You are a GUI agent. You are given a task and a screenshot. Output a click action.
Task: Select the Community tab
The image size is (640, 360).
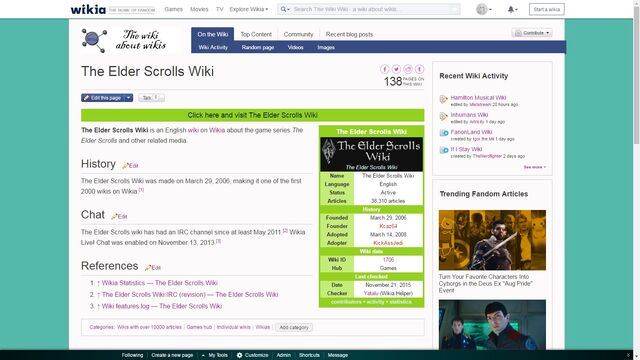298,34
